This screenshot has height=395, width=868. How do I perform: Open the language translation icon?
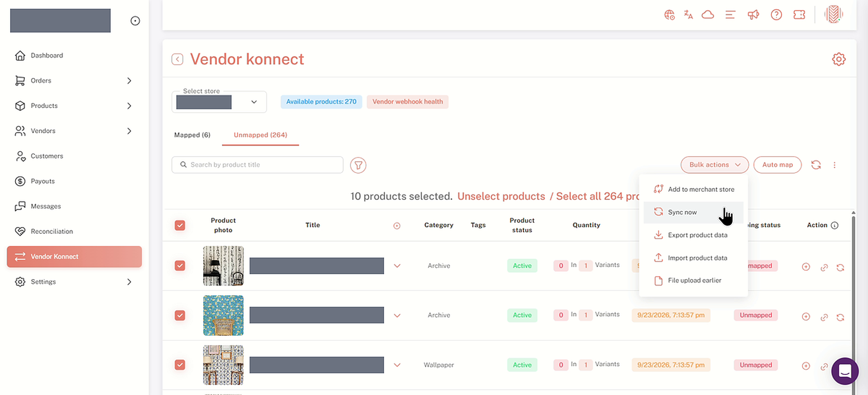(x=689, y=15)
